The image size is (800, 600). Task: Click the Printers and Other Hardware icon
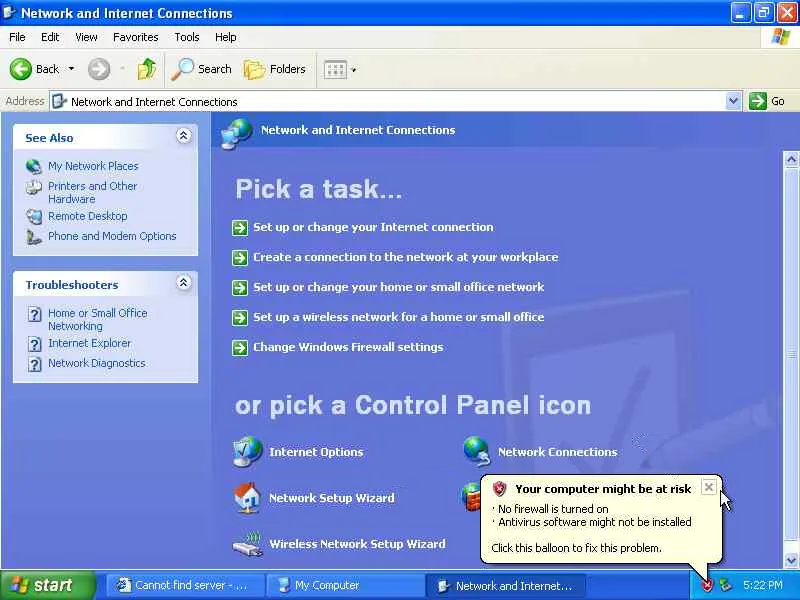pyautogui.click(x=34, y=188)
